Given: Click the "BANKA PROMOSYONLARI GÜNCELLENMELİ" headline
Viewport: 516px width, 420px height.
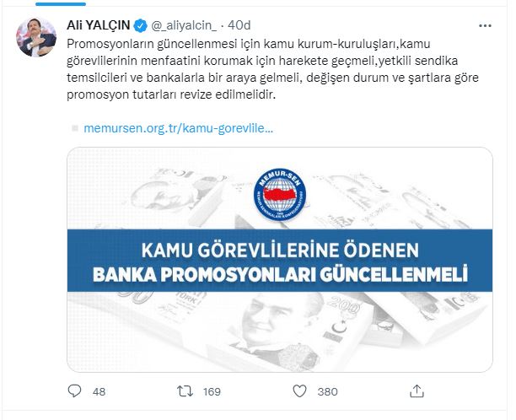Looking at the screenshot, I should [280, 274].
